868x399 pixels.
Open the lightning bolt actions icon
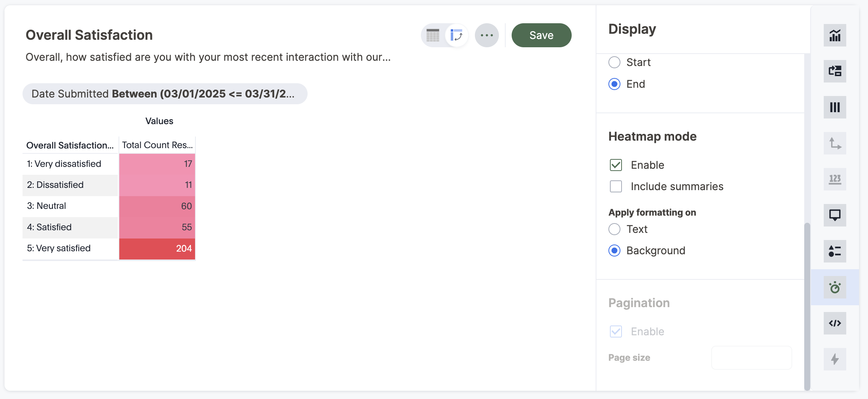pos(835,359)
